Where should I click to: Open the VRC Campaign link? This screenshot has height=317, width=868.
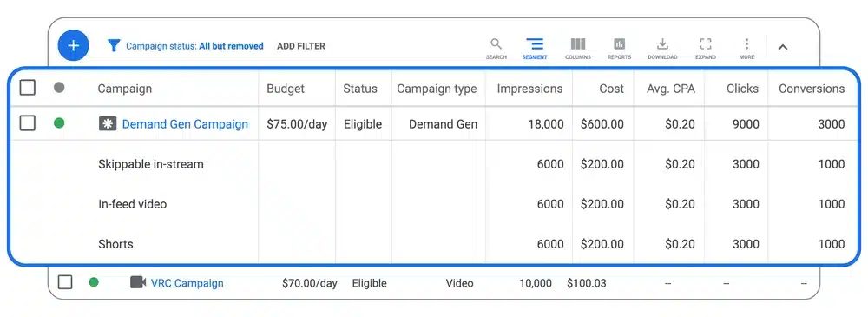coord(187,283)
